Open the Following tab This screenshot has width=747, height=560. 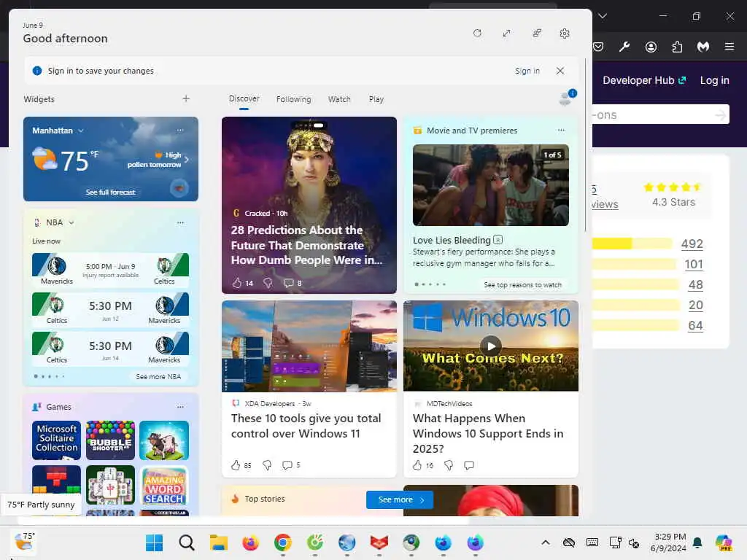pos(293,99)
